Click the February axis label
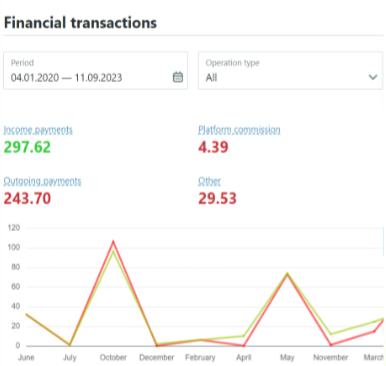The width and height of the screenshot is (386, 366). click(200, 358)
